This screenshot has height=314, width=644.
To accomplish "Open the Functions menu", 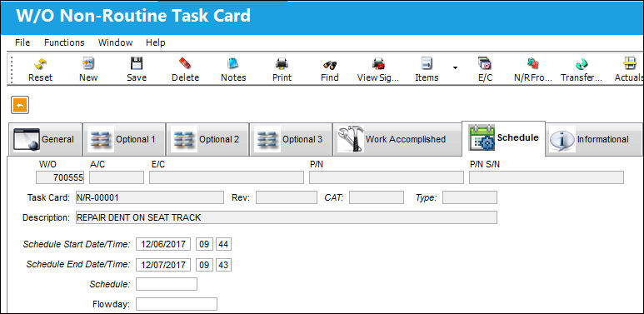I will [64, 42].
